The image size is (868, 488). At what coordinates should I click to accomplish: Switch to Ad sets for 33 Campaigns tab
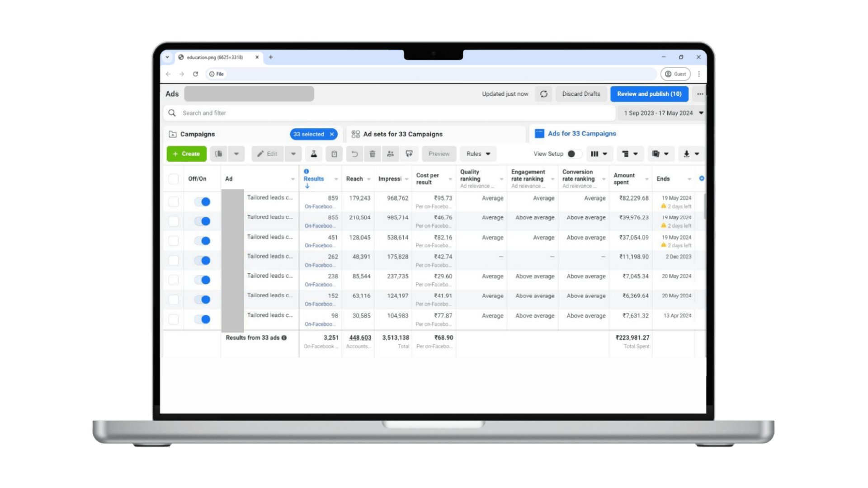pos(402,134)
